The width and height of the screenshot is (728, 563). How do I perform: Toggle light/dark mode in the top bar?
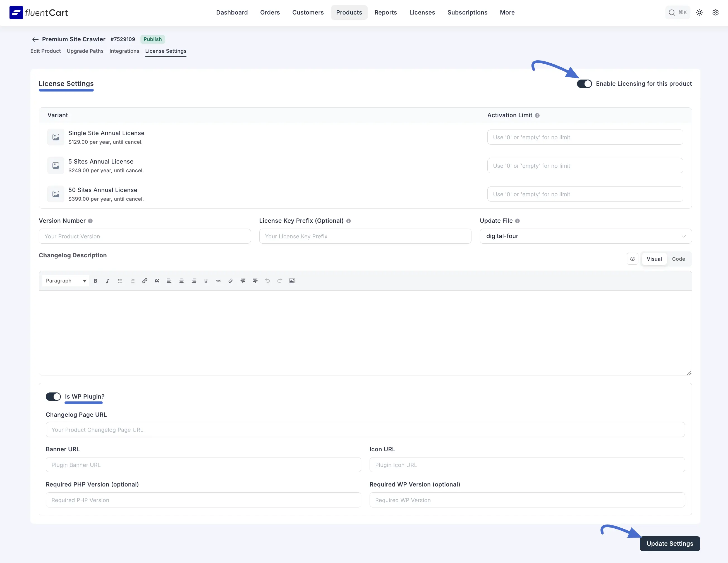coord(699,12)
